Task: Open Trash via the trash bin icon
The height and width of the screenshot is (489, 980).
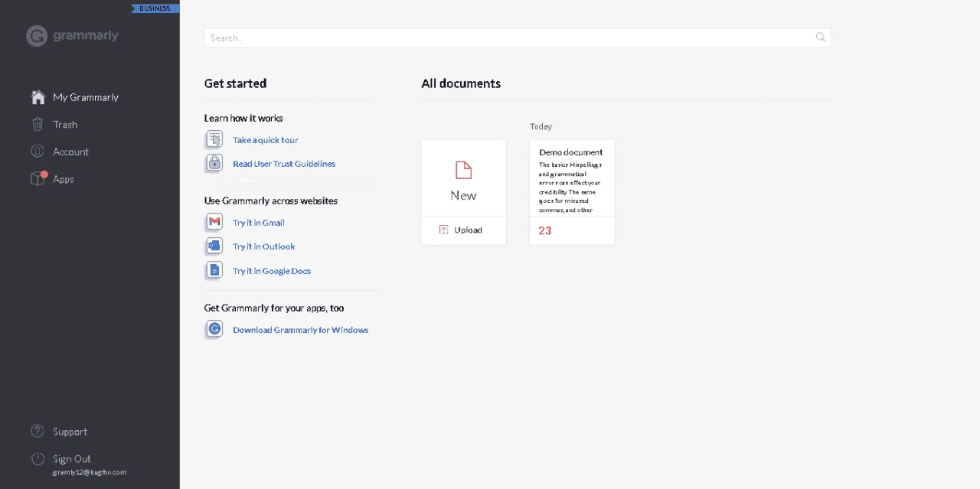Action: tap(38, 124)
